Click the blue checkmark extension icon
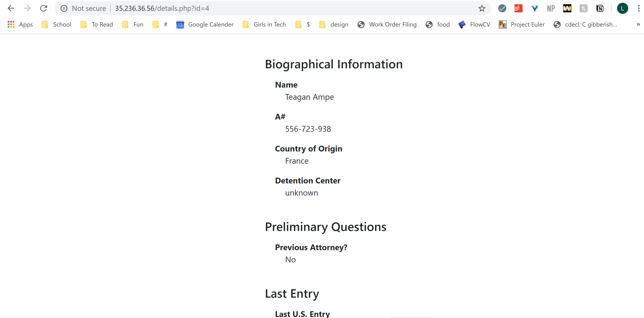 [x=502, y=8]
